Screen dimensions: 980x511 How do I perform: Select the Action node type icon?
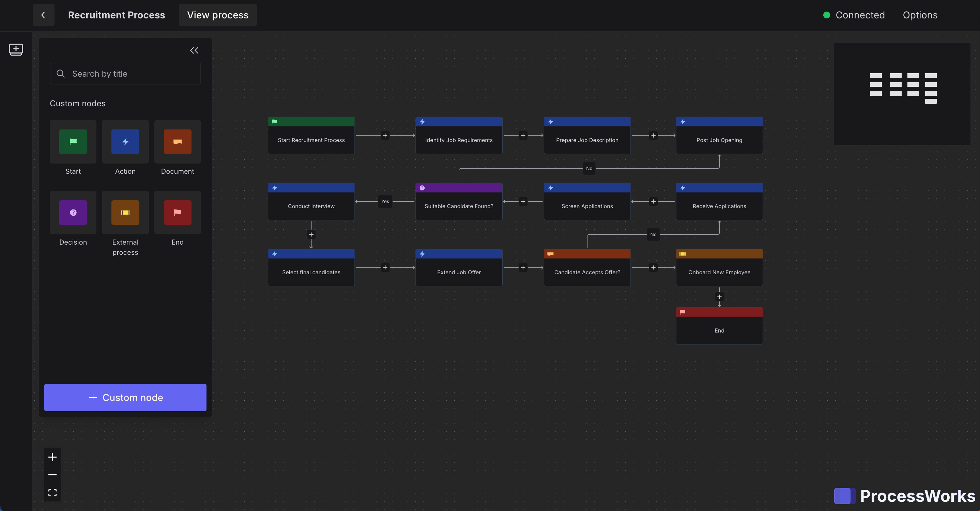click(125, 142)
